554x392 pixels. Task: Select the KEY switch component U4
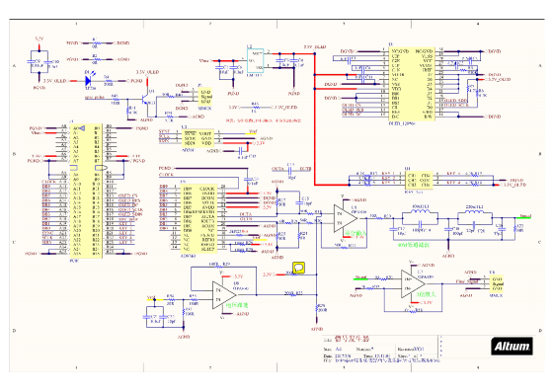point(419,180)
